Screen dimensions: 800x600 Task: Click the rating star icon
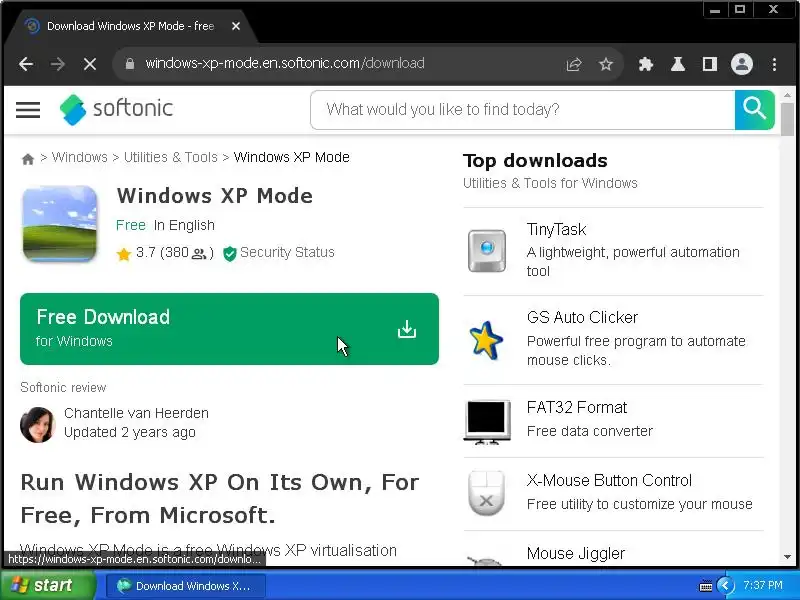pos(123,254)
